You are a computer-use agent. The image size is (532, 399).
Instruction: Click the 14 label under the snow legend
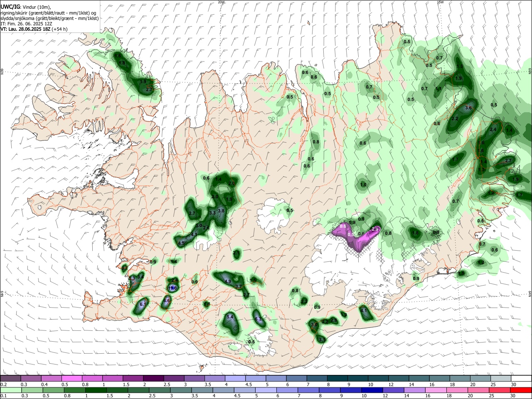pyautogui.click(x=411, y=384)
